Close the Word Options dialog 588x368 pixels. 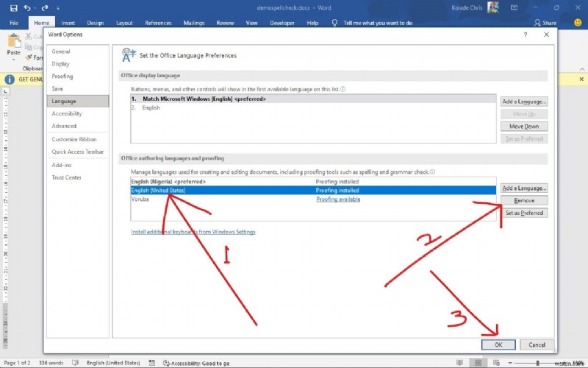click(546, 35)
